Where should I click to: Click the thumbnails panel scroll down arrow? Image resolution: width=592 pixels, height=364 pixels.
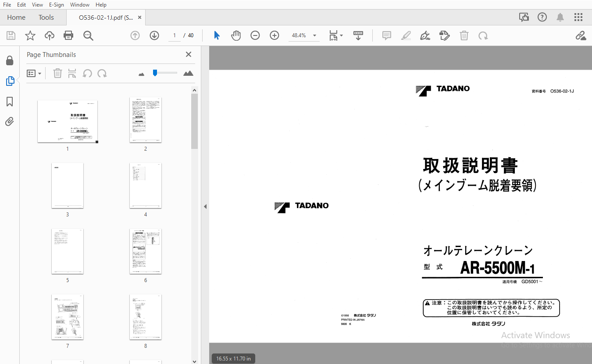click(195, 361)
